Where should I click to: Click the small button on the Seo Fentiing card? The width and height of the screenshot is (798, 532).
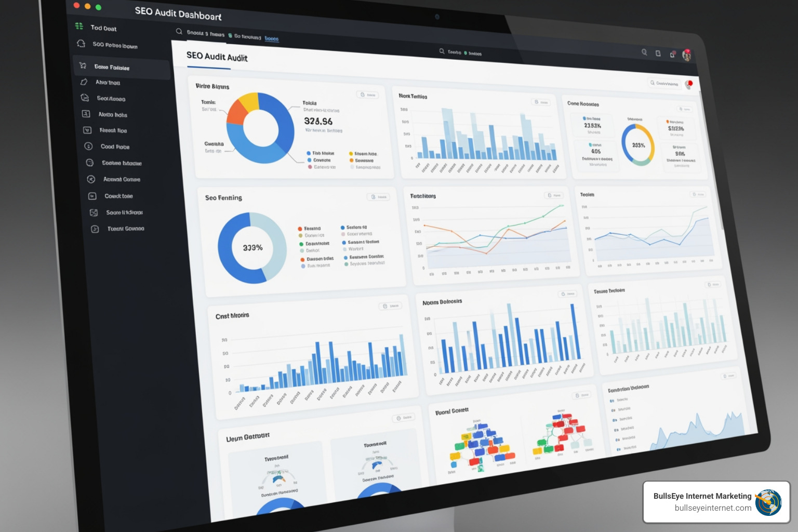click(378, 197)
